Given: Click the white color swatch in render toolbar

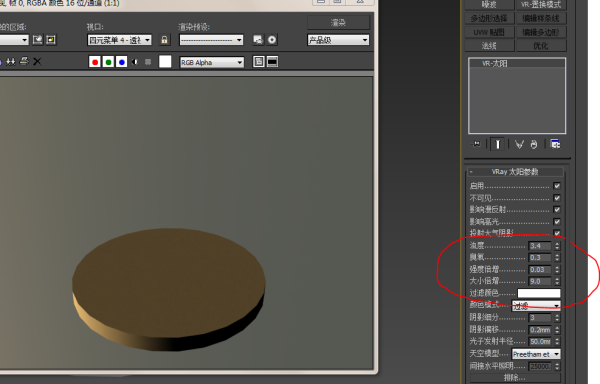Looking at the screenshot, I should (x=165, y=62).
